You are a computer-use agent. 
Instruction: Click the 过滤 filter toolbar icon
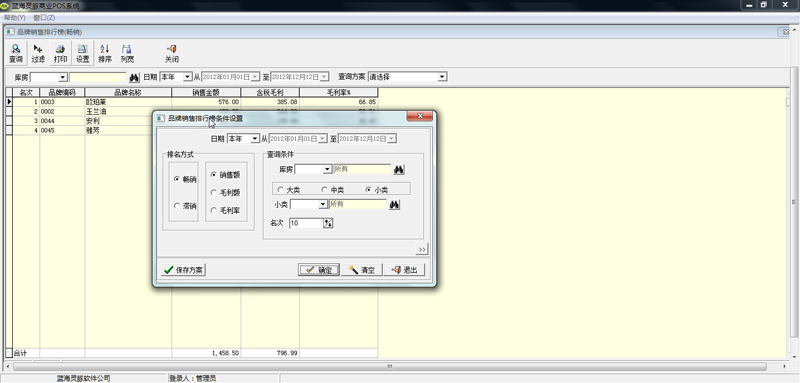tap(38, 54)
